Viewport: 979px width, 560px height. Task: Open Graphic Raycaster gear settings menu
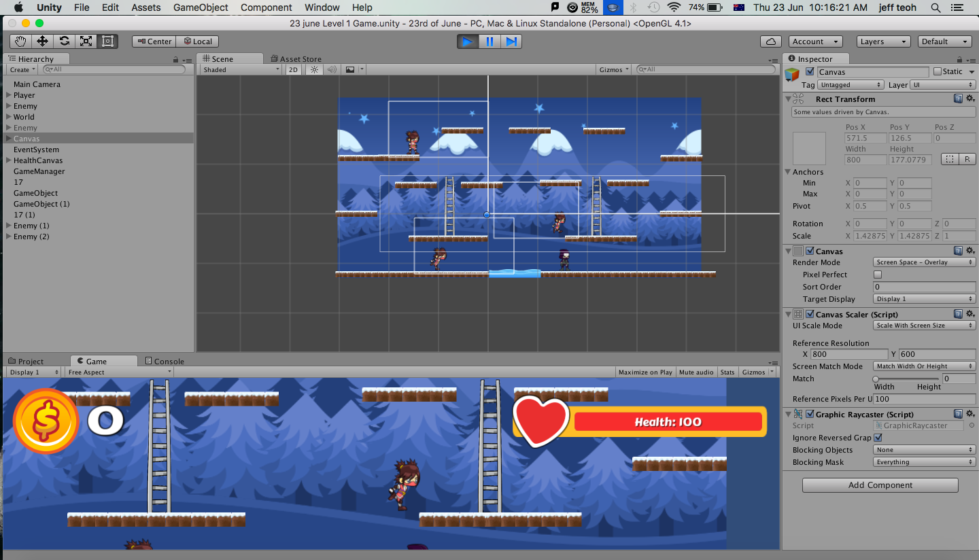(969, 414)
